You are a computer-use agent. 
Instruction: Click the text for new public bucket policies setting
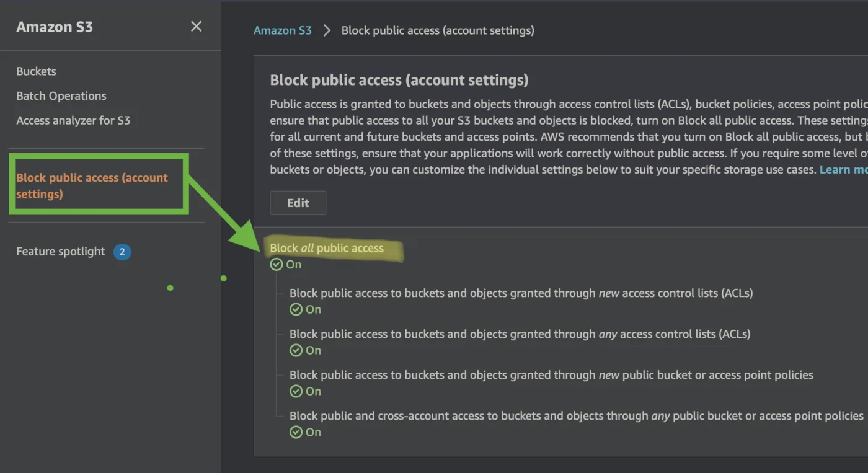pos(551,374)
